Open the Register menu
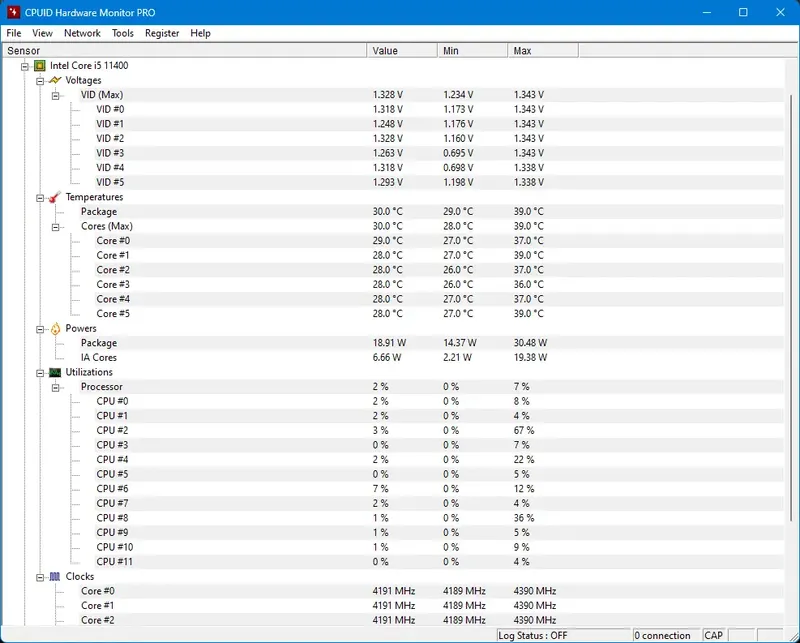 point(162,33)
